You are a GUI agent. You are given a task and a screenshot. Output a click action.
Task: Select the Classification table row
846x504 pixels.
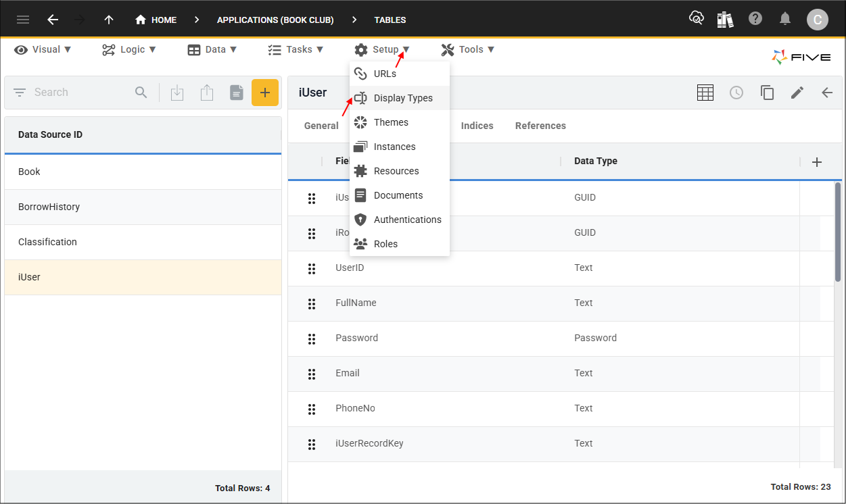(143, 243)
